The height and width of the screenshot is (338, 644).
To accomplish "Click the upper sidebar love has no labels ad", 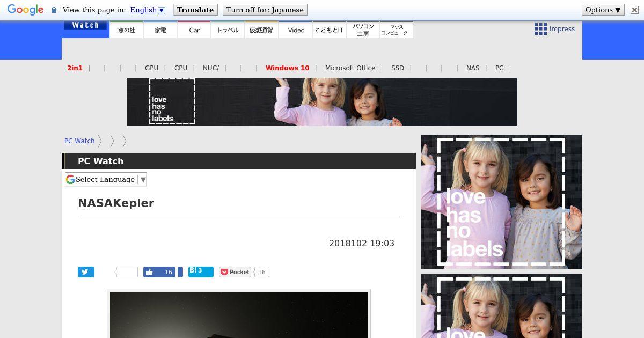I will 501,202.
